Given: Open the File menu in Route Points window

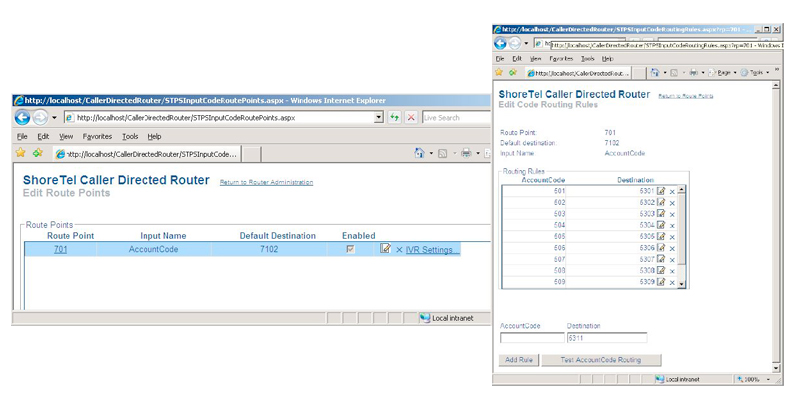Looking at the screenshot, I should (x=22, y=136).
